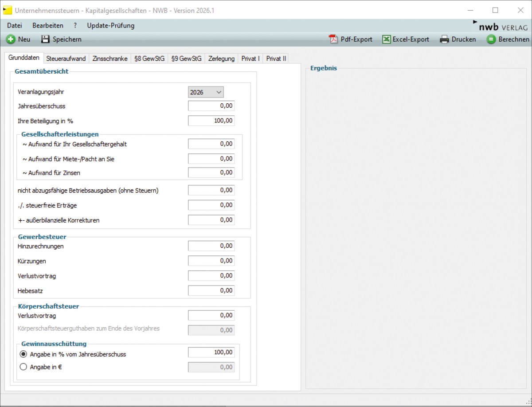The image size is (532, 407).
Task: Select the 'Angabe in €' radio button
Action: 24,367
